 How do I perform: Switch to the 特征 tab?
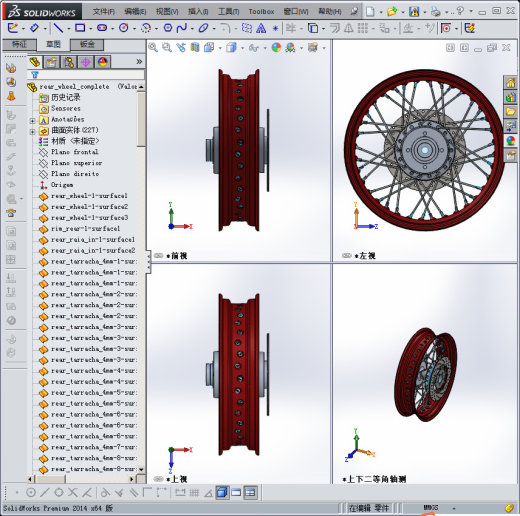[19, 44]
